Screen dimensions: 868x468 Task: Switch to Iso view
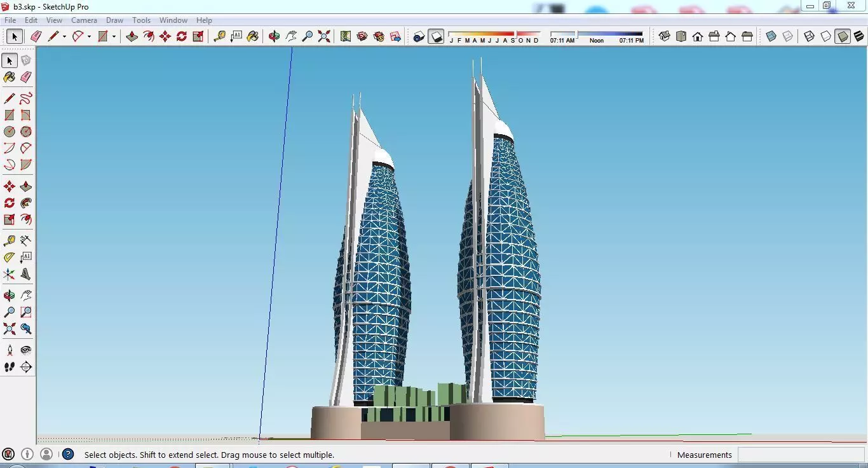(664, 36)
